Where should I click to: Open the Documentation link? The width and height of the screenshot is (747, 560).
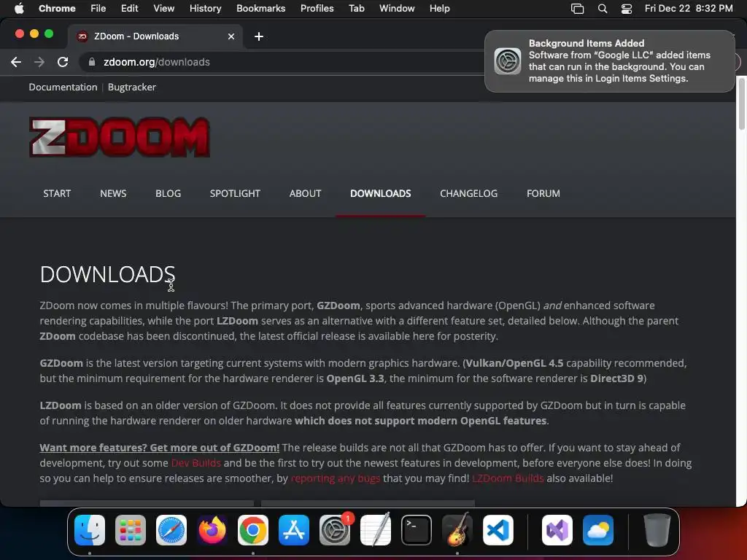[63, 87]
